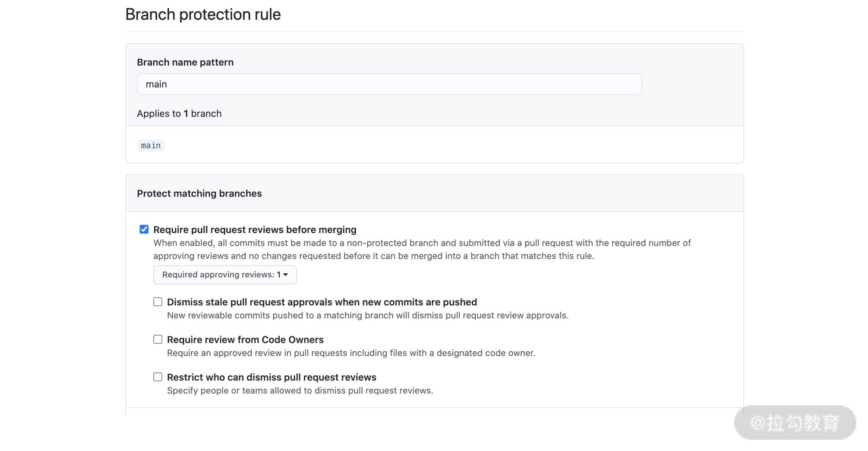
Task: Click the 'Require review from Code Owners' label
Action: (245, 340)
